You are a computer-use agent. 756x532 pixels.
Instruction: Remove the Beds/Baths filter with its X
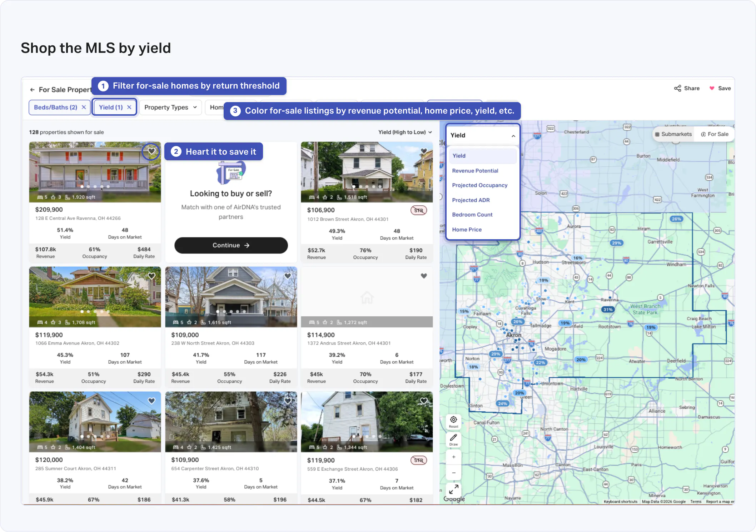[84, 107]
